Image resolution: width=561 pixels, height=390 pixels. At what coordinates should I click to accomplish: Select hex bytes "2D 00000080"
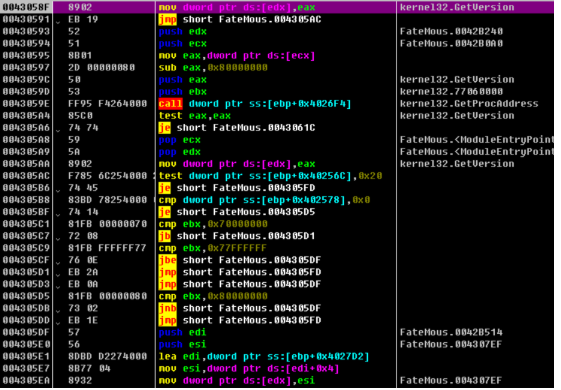102,68
